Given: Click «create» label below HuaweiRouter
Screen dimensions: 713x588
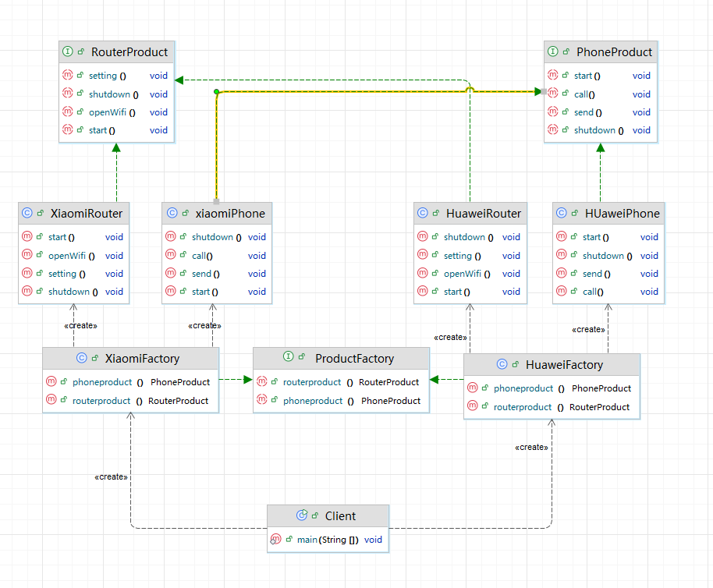Looking at the screenshot, I should (x=450, y=337).
